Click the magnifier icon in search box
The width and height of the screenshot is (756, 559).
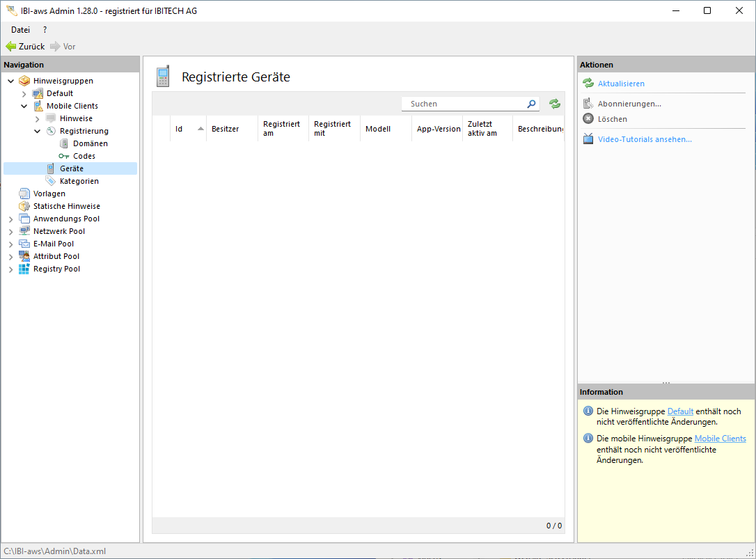(x=532, y=104)
